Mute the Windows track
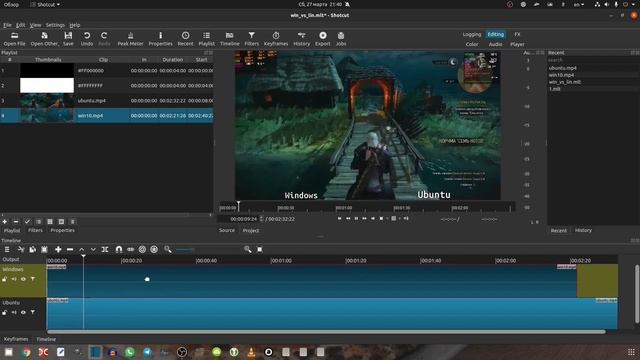Image resolution: width=640 pixels, height=360 pixels. click(14, 279)
